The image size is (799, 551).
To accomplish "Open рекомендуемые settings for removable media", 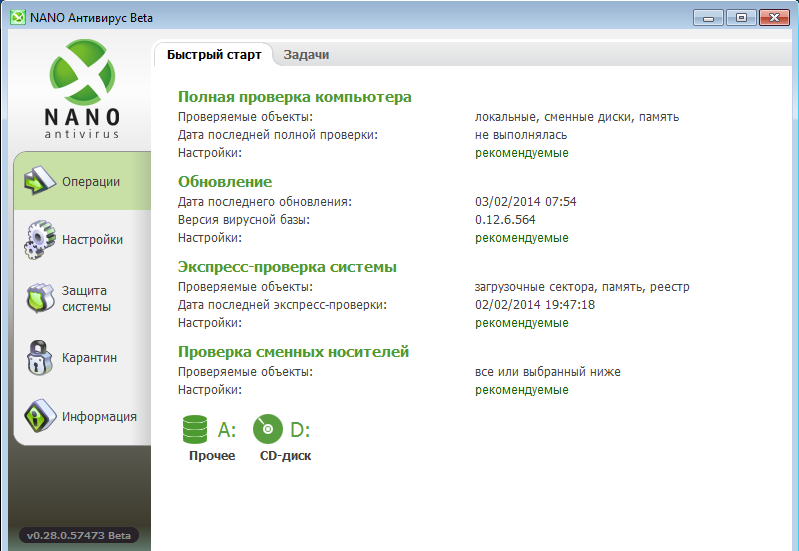I will click(x=521, y=390).
